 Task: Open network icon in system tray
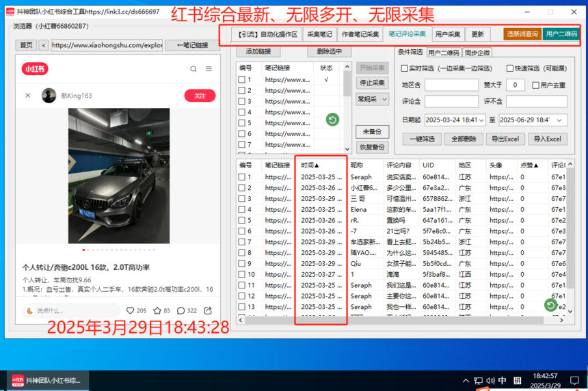pos(478,381)
